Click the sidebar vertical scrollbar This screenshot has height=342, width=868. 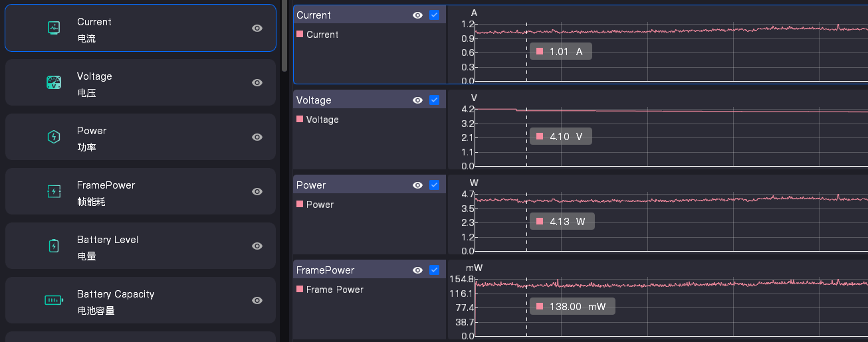(x=284, y=37)
